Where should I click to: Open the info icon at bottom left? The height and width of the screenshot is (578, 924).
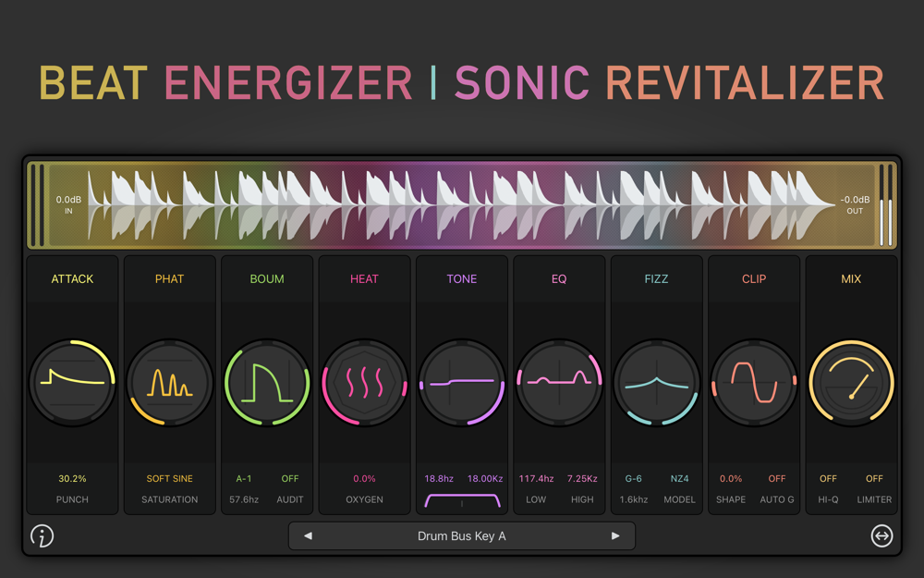[42, 536]
